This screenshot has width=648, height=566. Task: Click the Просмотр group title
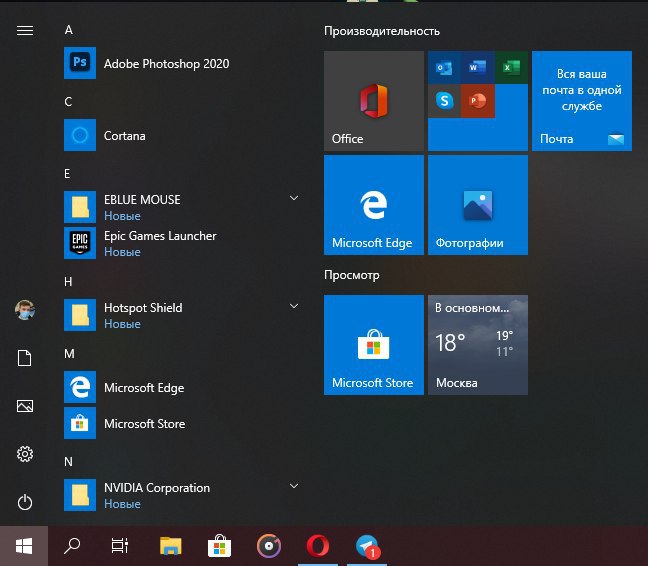coord(352,275)
